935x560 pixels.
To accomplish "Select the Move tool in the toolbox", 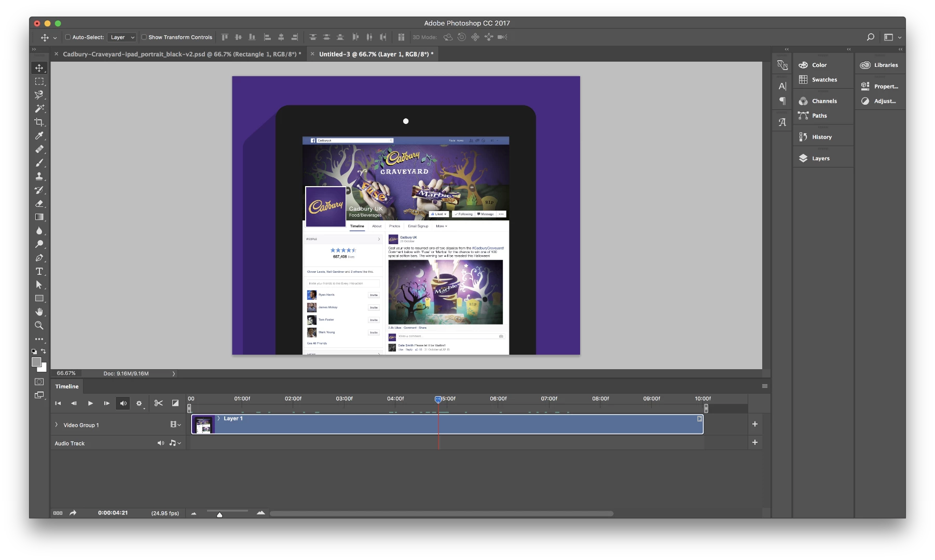I will coord(39,68).
